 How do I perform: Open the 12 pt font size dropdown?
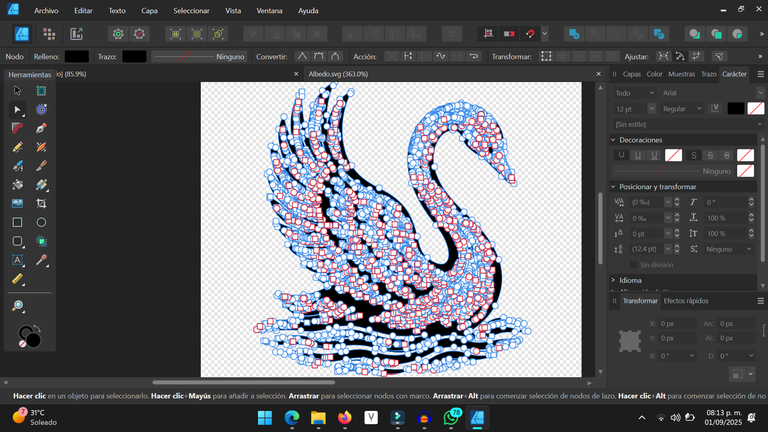[651, 109]
